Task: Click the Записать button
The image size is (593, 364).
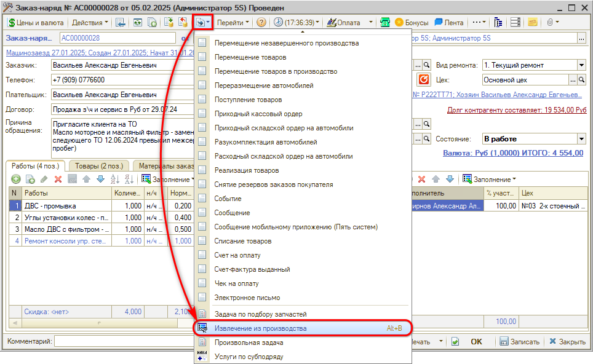Action: 520,342
